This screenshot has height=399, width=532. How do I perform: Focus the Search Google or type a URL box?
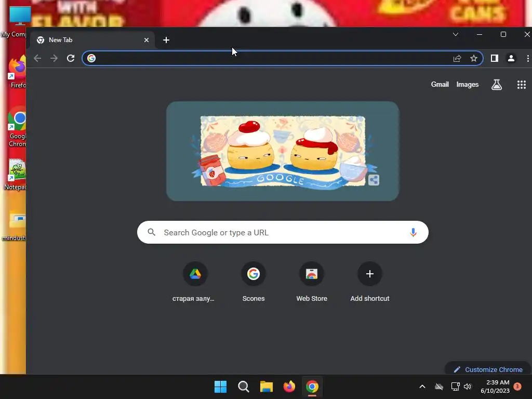[283, 232]
